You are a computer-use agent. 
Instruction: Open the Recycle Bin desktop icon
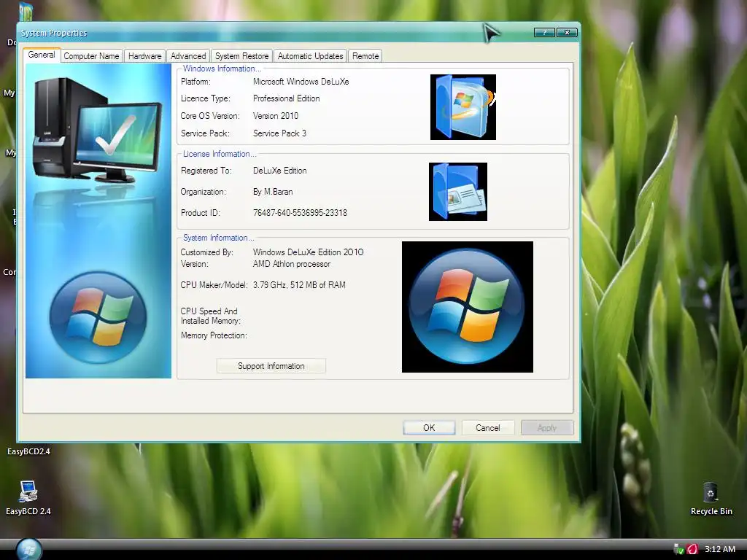pyautogui.click(x=711, y=498)
